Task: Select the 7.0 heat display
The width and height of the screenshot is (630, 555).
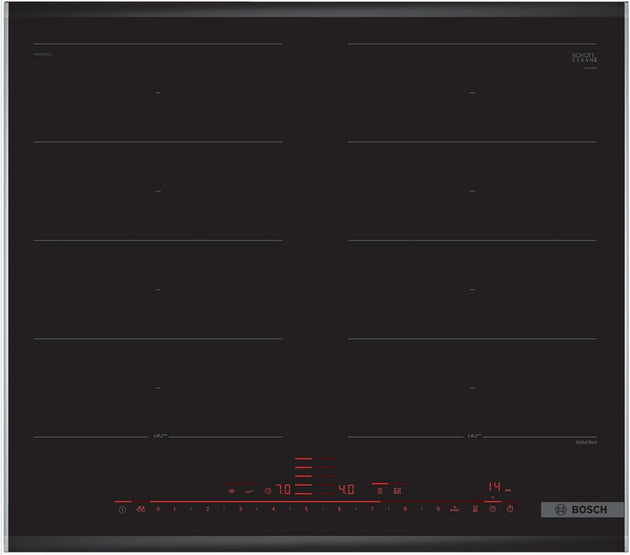Action: (x=283, y=491)
